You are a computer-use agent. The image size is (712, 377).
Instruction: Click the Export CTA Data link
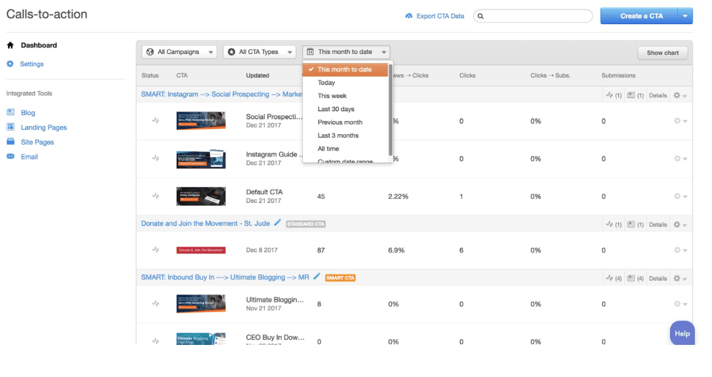(440, 16)
